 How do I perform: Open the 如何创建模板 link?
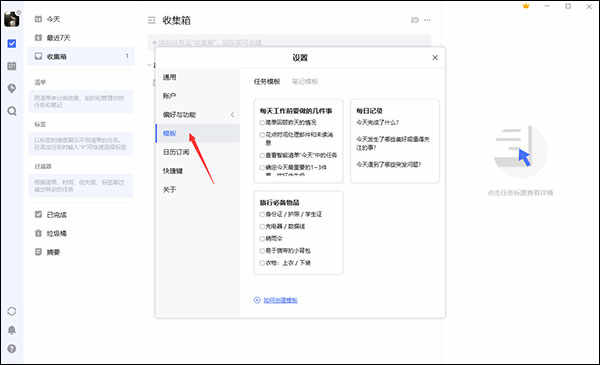[280, 300]
